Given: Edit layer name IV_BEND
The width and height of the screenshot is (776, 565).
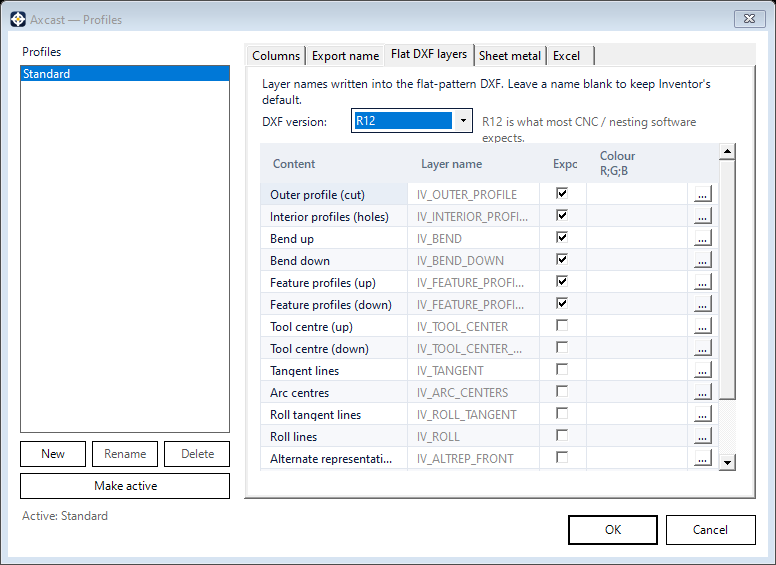Looking at the screenshot, I should click(x=473, y=238).
